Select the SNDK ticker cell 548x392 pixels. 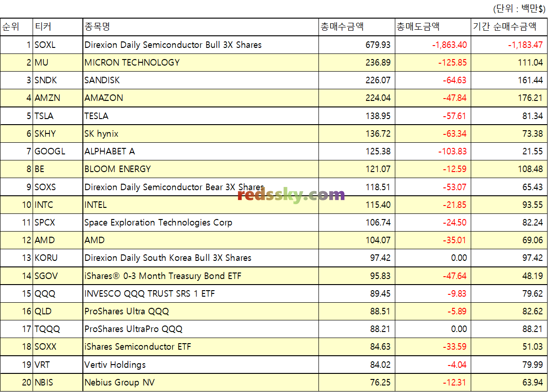(58, 80)
